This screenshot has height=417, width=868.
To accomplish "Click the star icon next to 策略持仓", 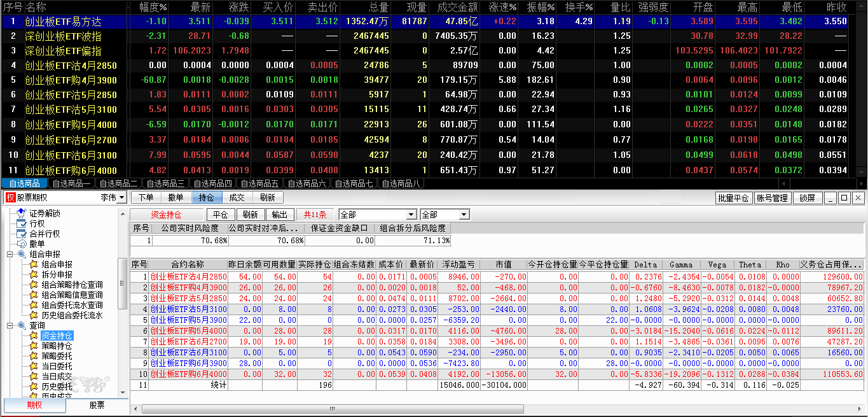I will (34, 346).
